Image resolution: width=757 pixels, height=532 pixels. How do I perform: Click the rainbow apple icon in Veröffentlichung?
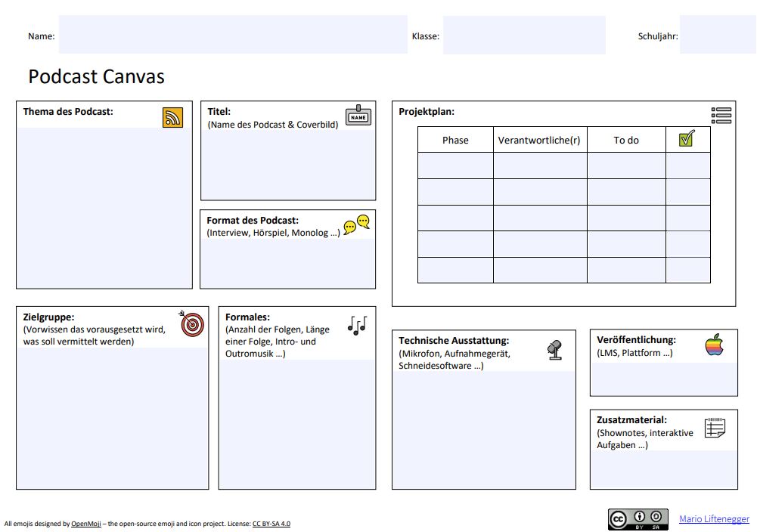715,345
